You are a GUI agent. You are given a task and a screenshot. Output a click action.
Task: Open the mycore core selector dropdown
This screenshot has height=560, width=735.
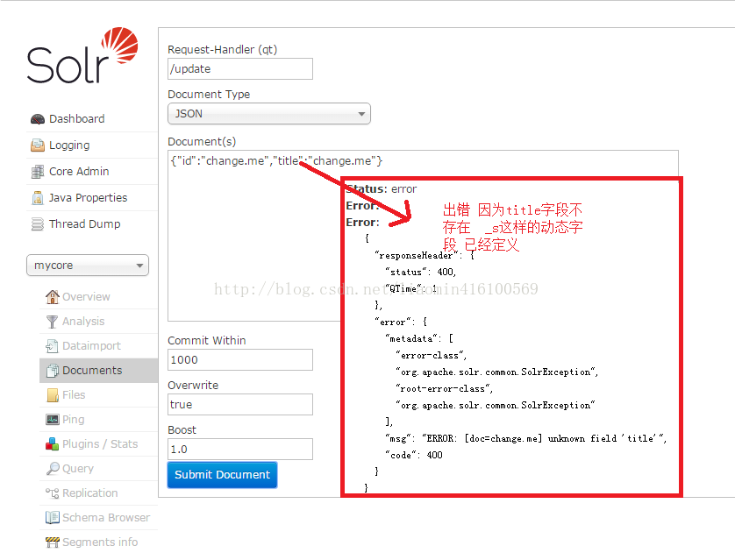(x=88, y=266)
